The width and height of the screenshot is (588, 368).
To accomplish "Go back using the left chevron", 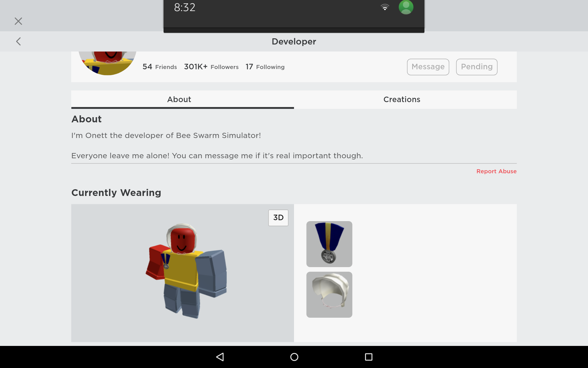I will point(18,41).
